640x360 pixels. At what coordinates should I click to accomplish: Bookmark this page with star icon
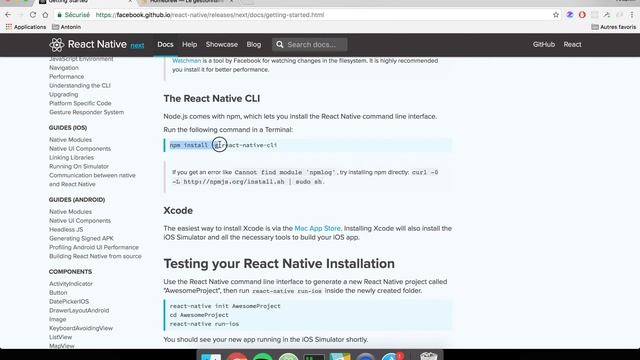[x=556, y=15]
